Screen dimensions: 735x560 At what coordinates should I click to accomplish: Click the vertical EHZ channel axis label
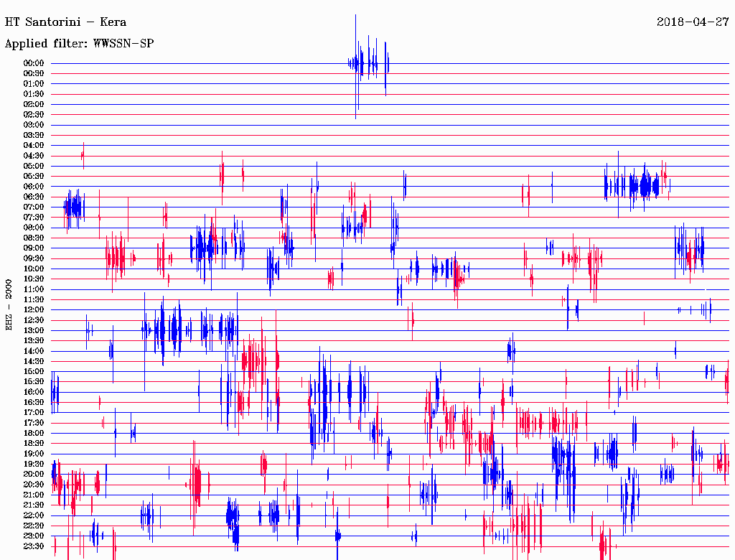tap(9, 304)
